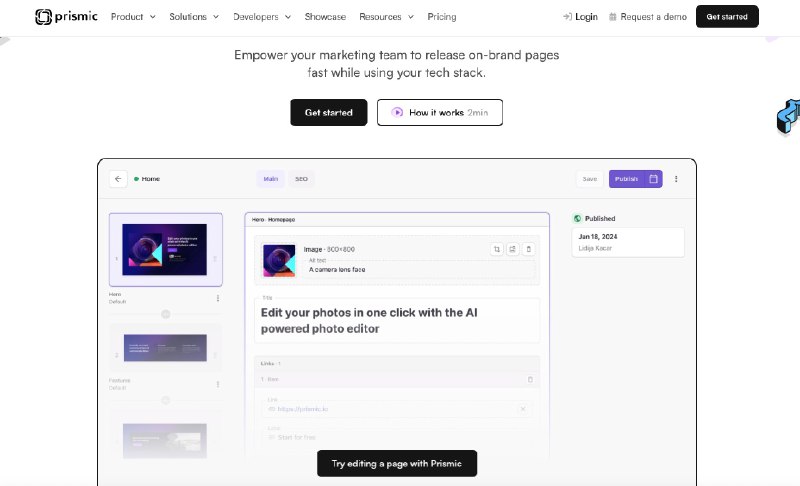Click the replace image icon
This screenshot has height=486, width=800.
[512, 249]
